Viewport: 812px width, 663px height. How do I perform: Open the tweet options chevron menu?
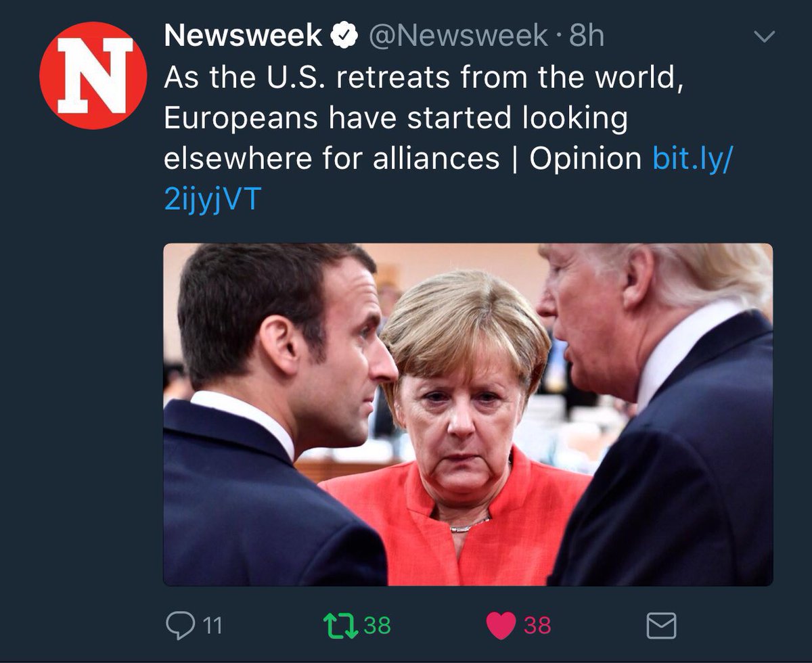click(764, 37)
